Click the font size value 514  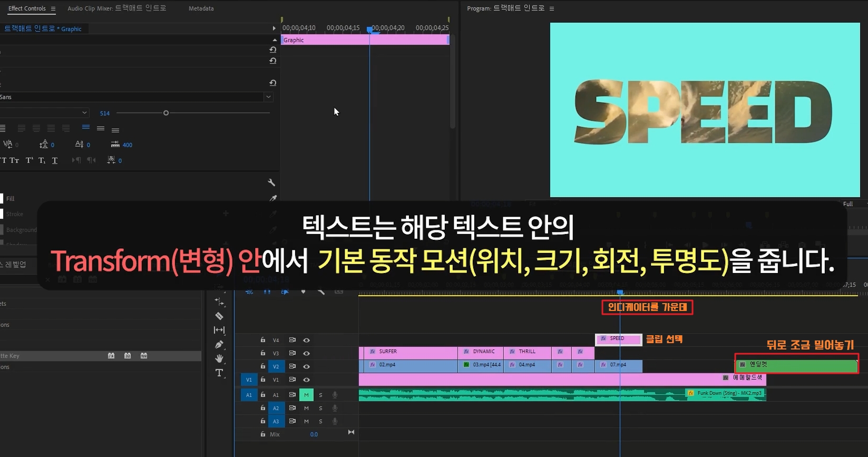[105, 113]
